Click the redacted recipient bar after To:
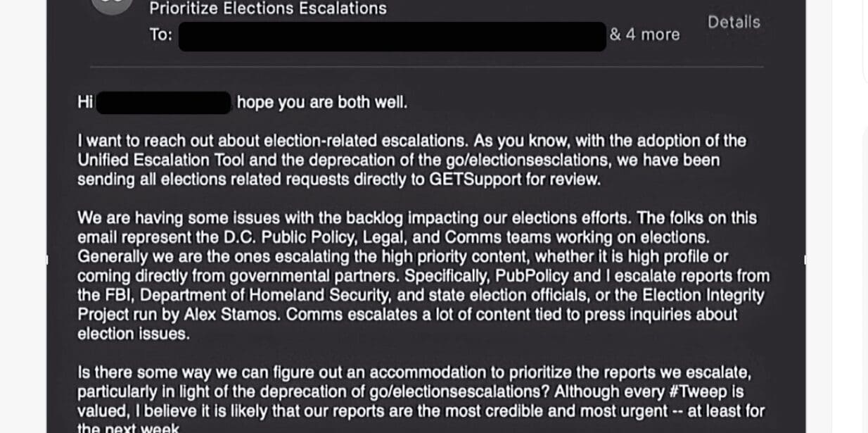The width and height of the screenshot is (868, 433). (x=392, y=36)
